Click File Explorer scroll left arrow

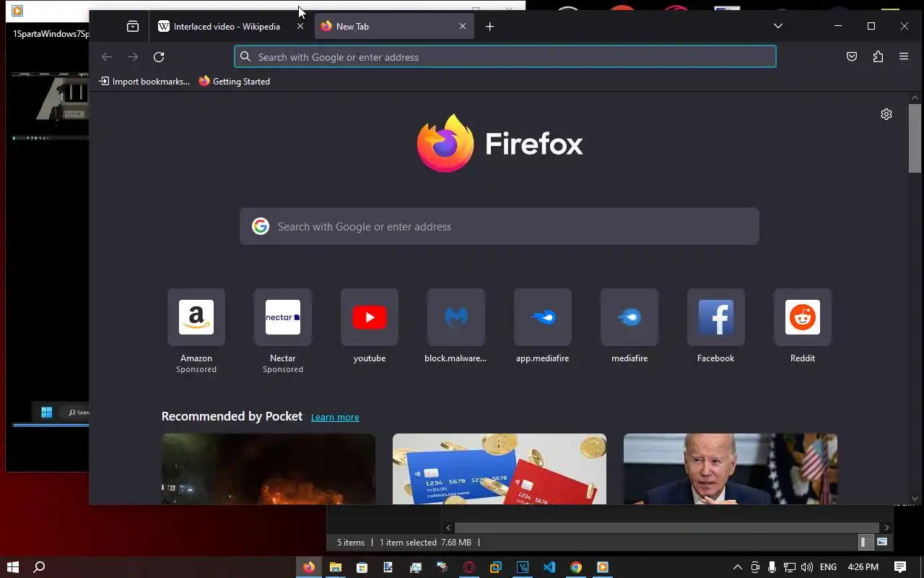tap(448, 527)
